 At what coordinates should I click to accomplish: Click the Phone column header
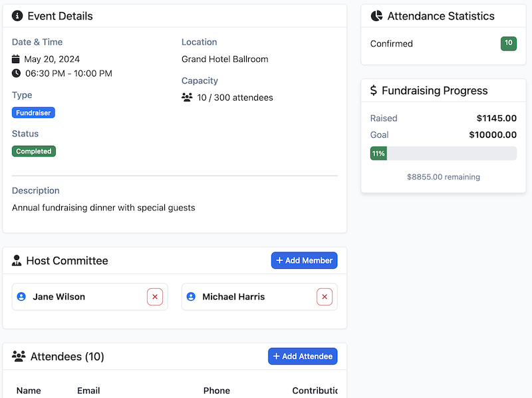pos(217,391)
